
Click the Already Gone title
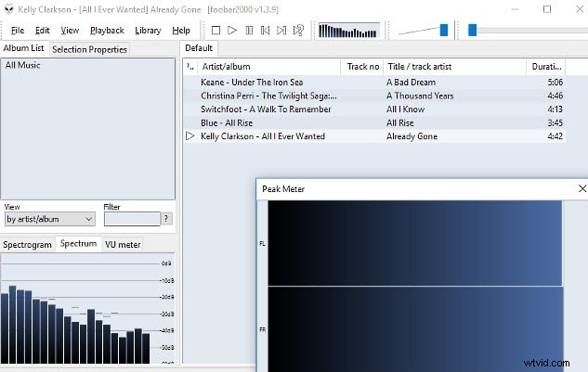click(x=412, y=136)
